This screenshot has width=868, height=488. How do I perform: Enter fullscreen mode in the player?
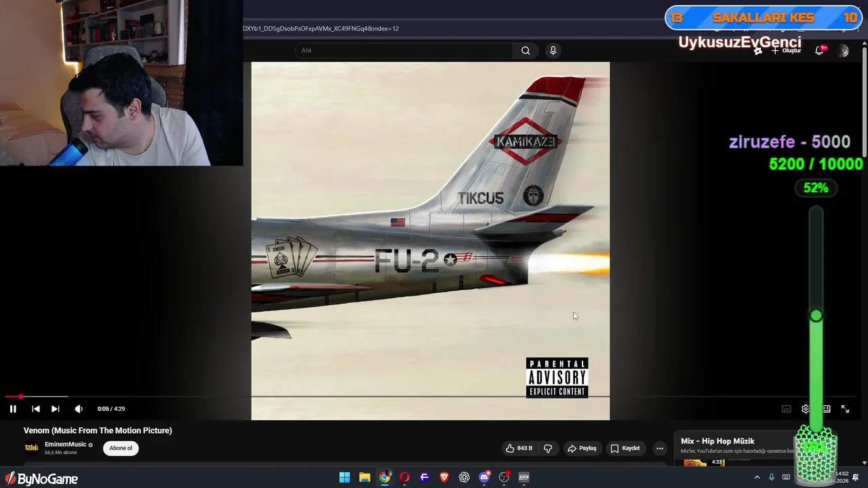(x=845, y=409)
